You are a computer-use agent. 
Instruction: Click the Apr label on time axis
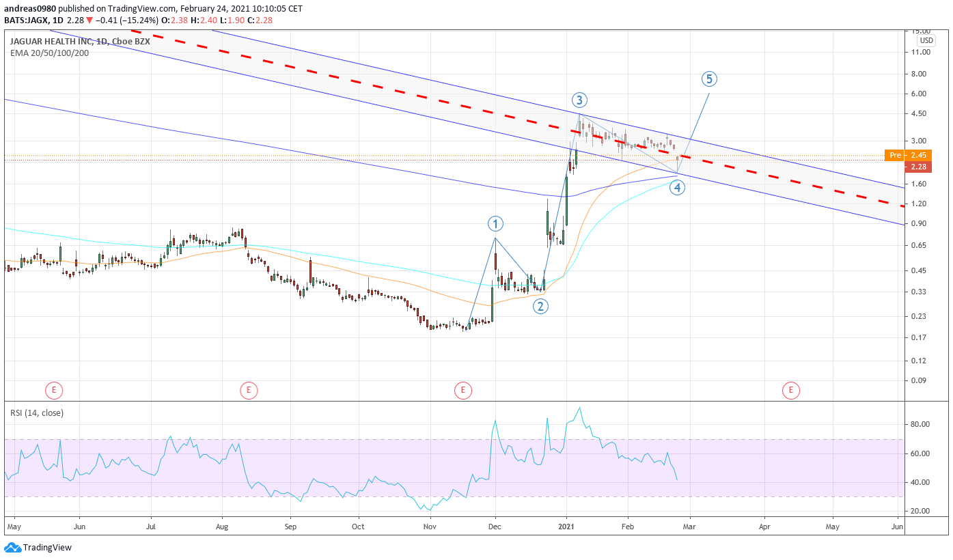[764, 527]
